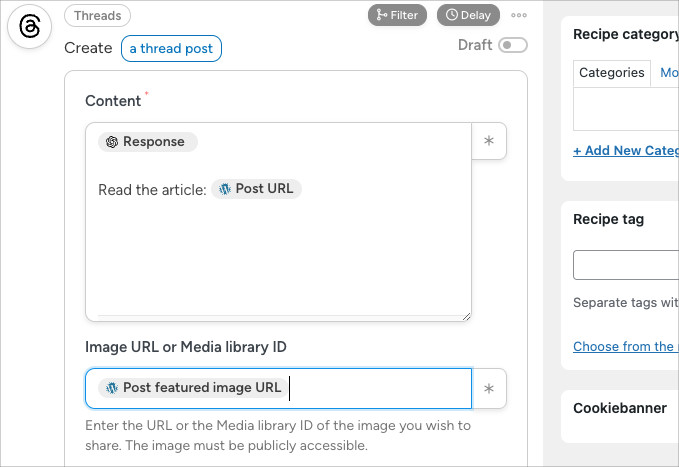Screen dimensions: 679x467
Task: Expand the Cookiebanner panel
Action: 620,408
